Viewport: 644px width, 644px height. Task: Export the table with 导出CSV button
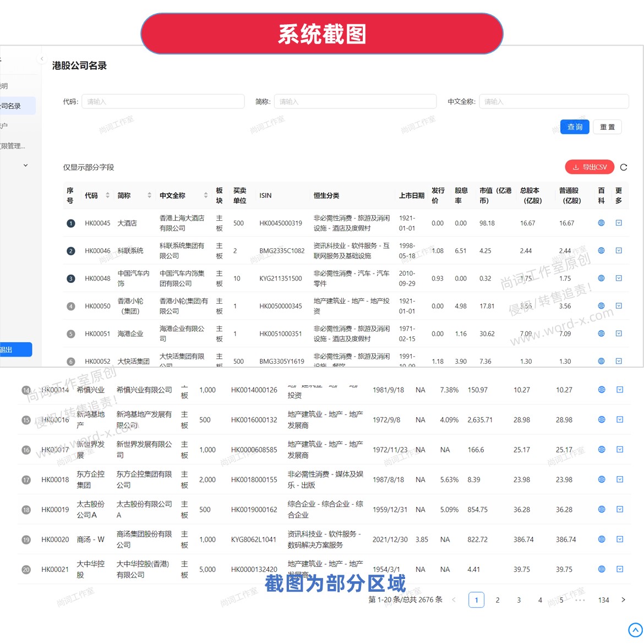pos(590,167)
